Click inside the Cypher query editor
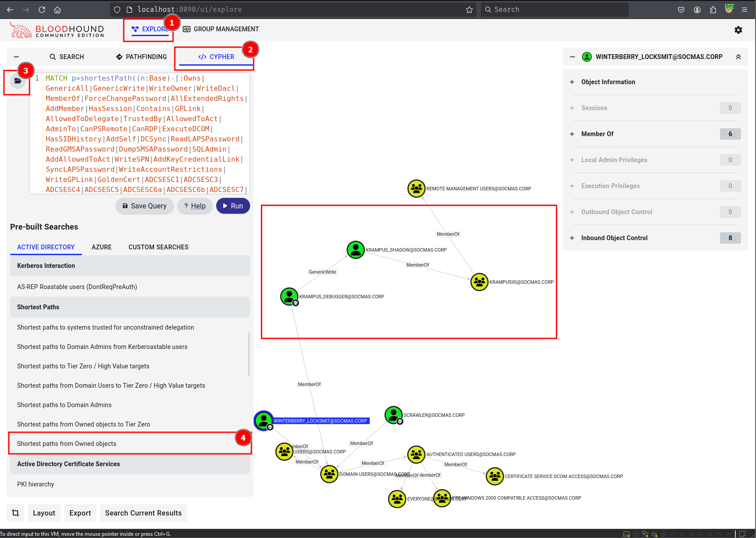756x538 pixels. click(145, 132)
